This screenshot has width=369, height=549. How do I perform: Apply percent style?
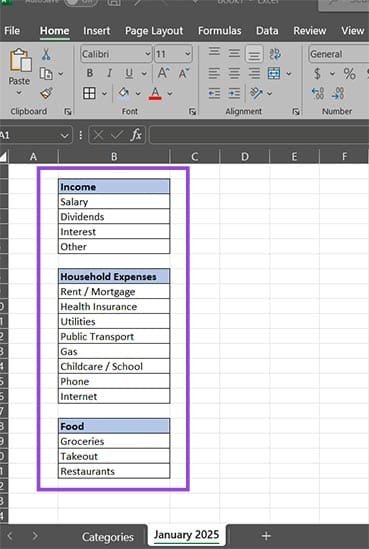point(349,74)
